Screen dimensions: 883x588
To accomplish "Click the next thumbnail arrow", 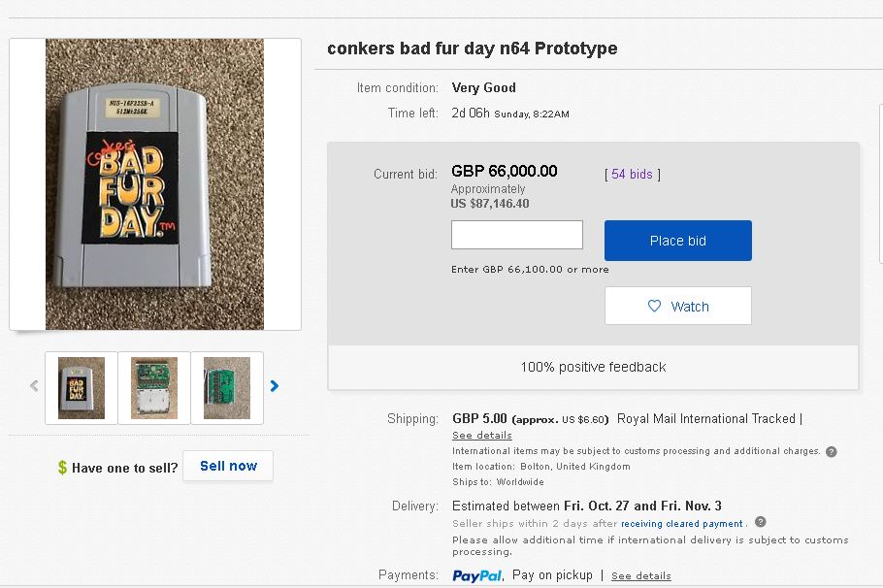I will pyautogui.click(x=275, y=386).
